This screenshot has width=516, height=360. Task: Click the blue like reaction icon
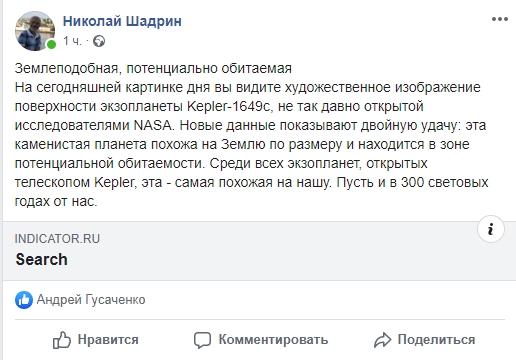pos(24,300)
